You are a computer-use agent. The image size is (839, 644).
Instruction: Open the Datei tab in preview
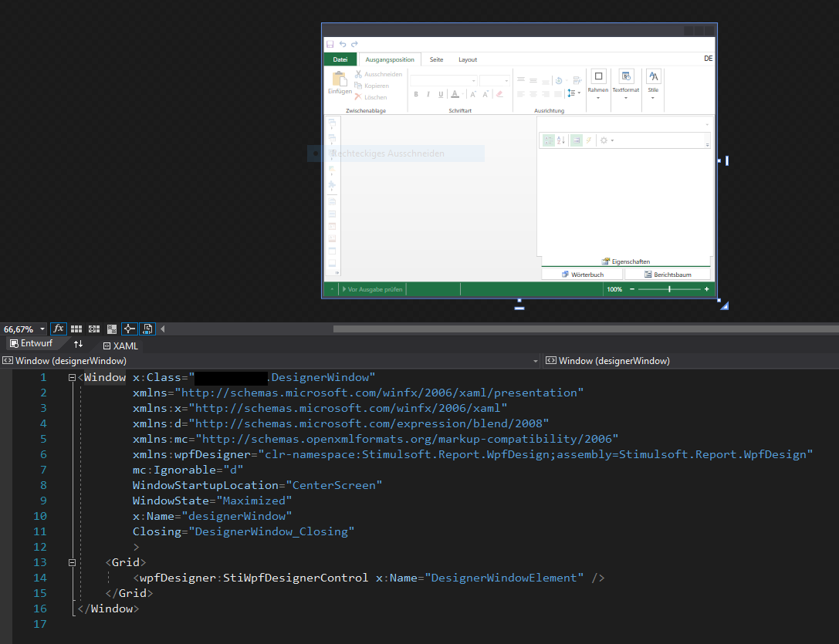(340, 59)
